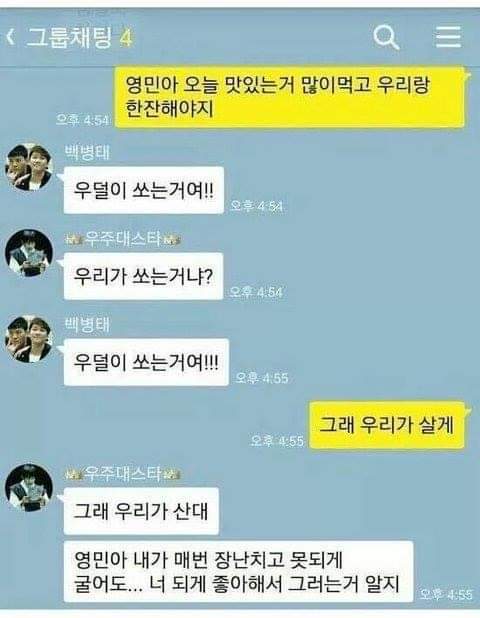This screenshot has width=480, height=618.
Task: Select the 그래 우리가 산대 message bubble
Action: click(141, 511)
